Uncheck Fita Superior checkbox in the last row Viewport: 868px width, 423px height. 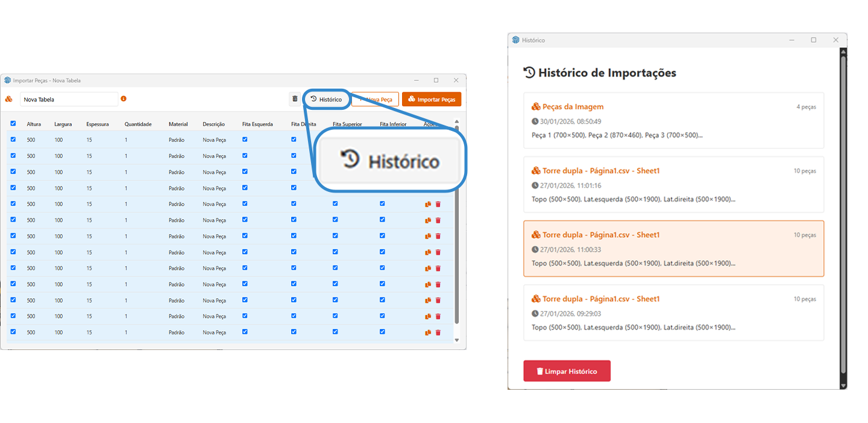[x=335, y=332]
